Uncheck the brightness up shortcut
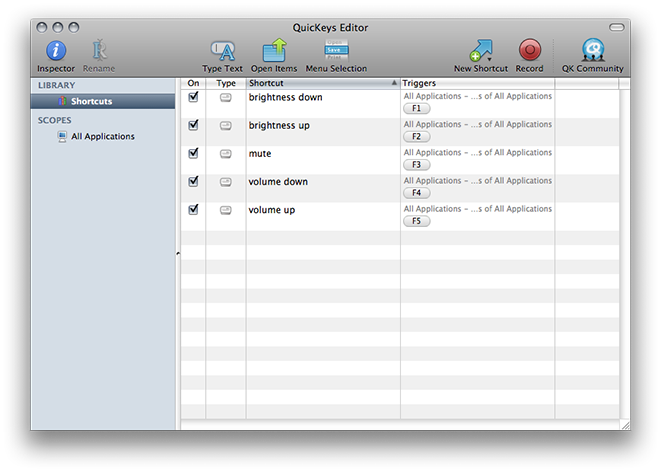Image resolution: width=661 pixels, height=472 pixels. coord(193,125)
